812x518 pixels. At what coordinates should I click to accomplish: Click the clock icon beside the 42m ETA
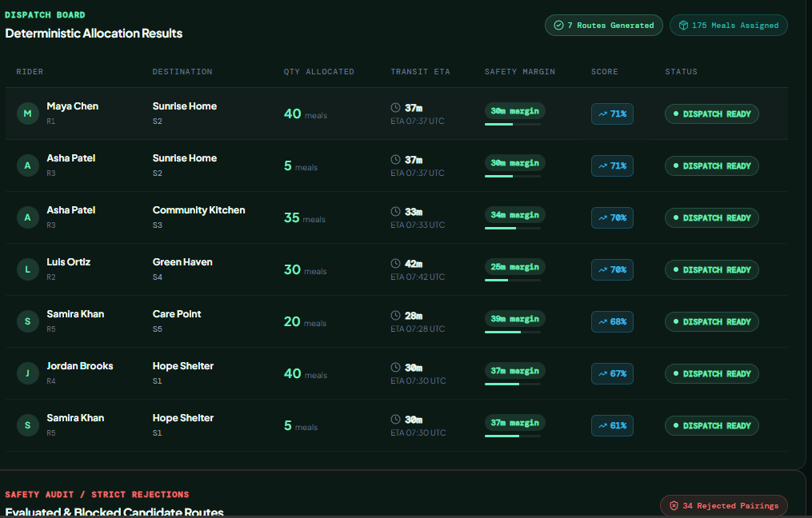tap(396, 264)
